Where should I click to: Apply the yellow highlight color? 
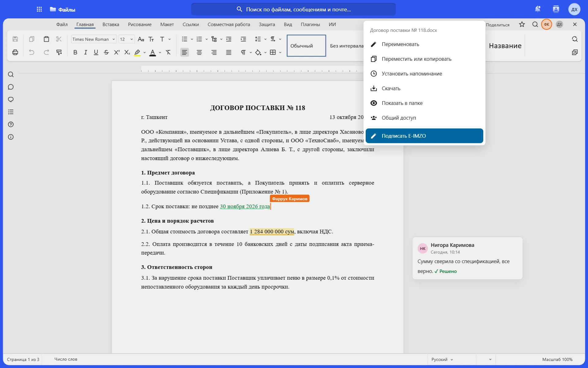pos(137,52)
